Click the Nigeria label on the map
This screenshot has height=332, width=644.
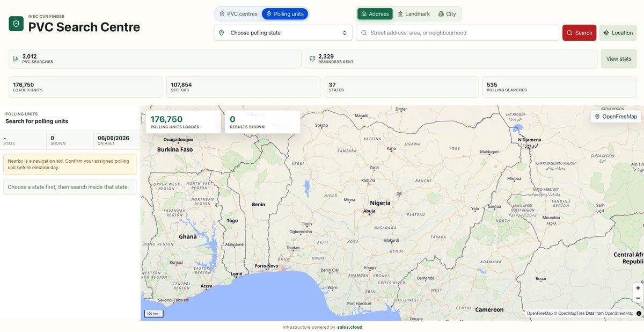click(x=380, y=203)
